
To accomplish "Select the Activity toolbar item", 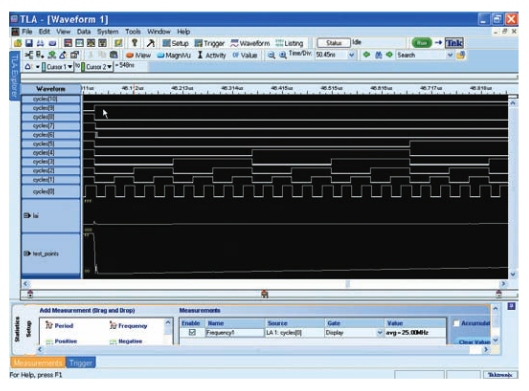I will tap(212, 55).
